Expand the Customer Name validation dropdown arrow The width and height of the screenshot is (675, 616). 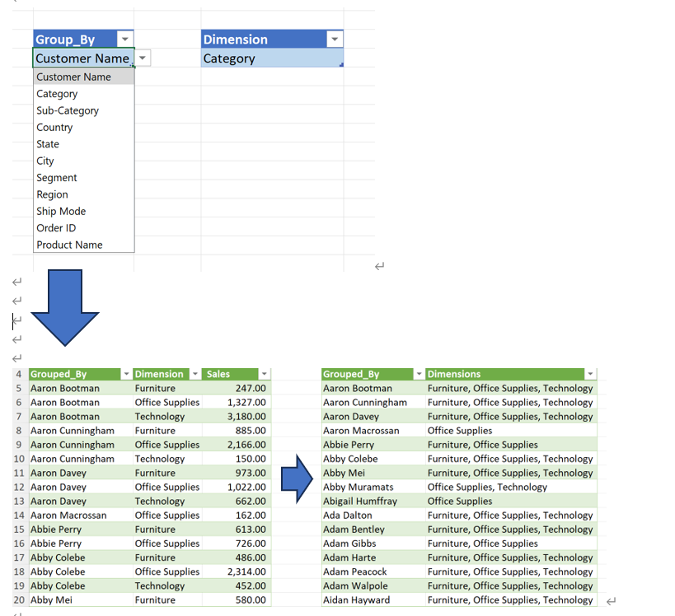[143, 58]
